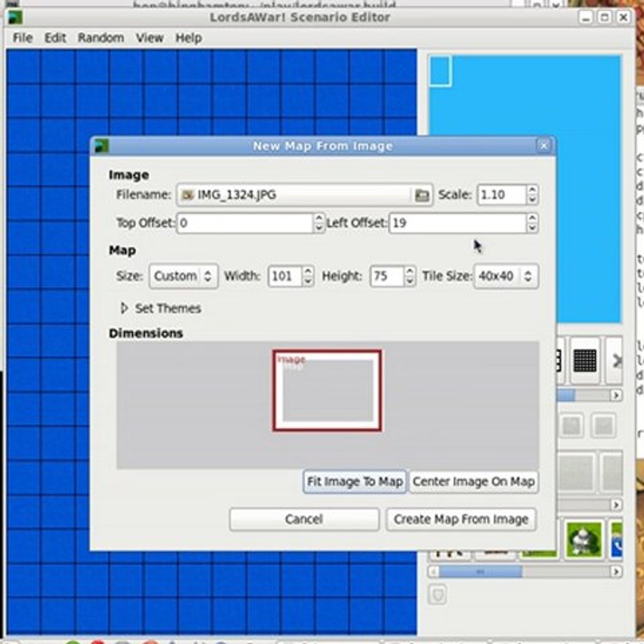Open the View menu
The height and width of the screenshot is (644, 644).
point(150,38)
